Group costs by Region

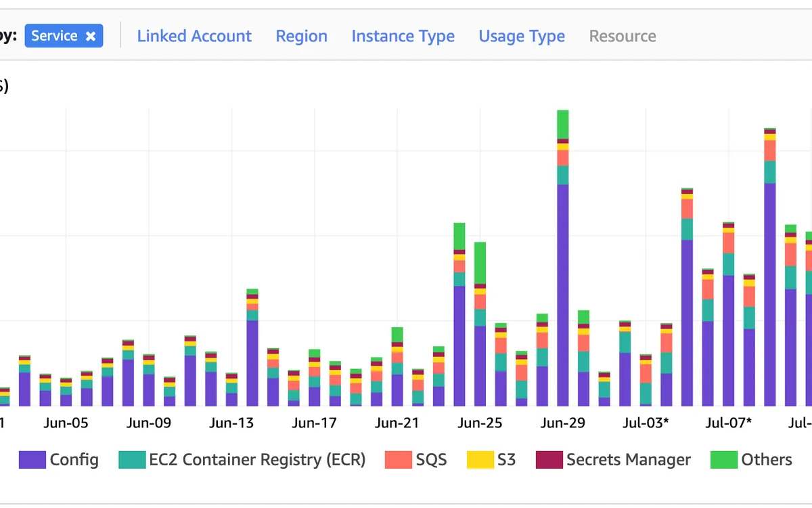pos(302,36)
